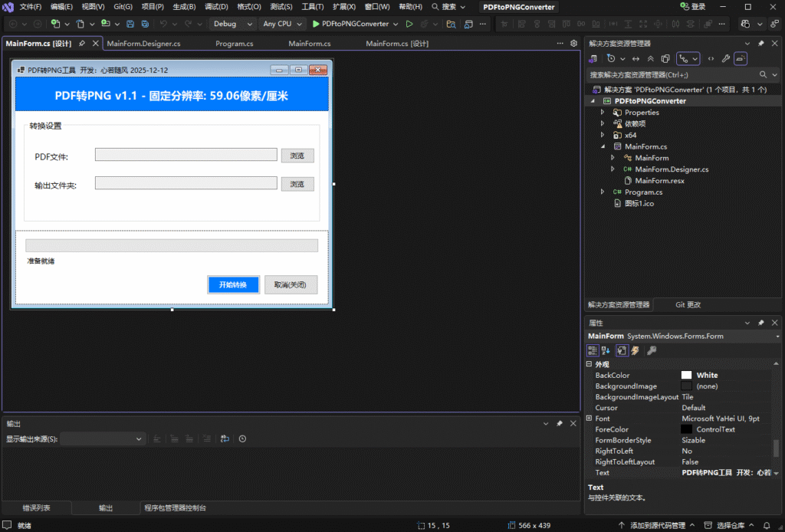Toggle the Show All Files button in Solution Explorer

point(665,58)
